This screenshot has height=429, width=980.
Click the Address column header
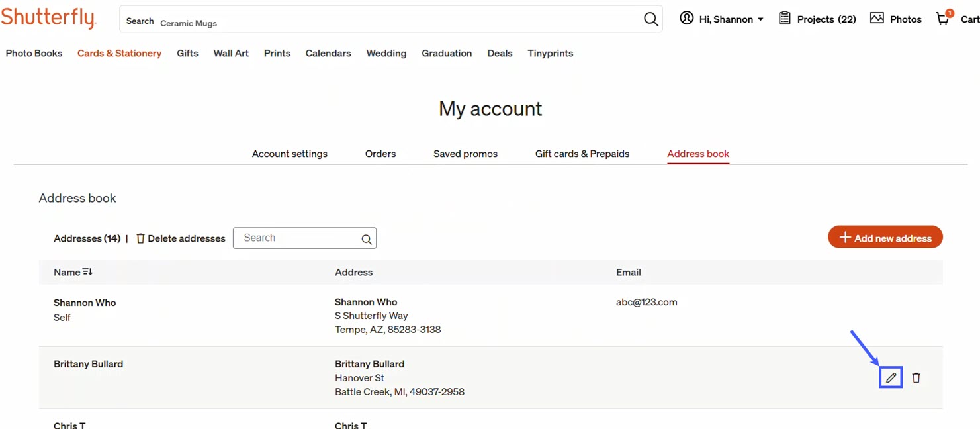[353, 272]
